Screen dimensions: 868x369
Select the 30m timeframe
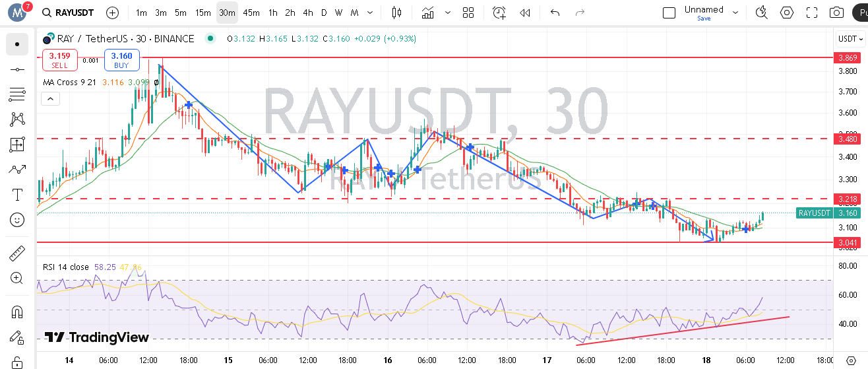tap(227, 13)
